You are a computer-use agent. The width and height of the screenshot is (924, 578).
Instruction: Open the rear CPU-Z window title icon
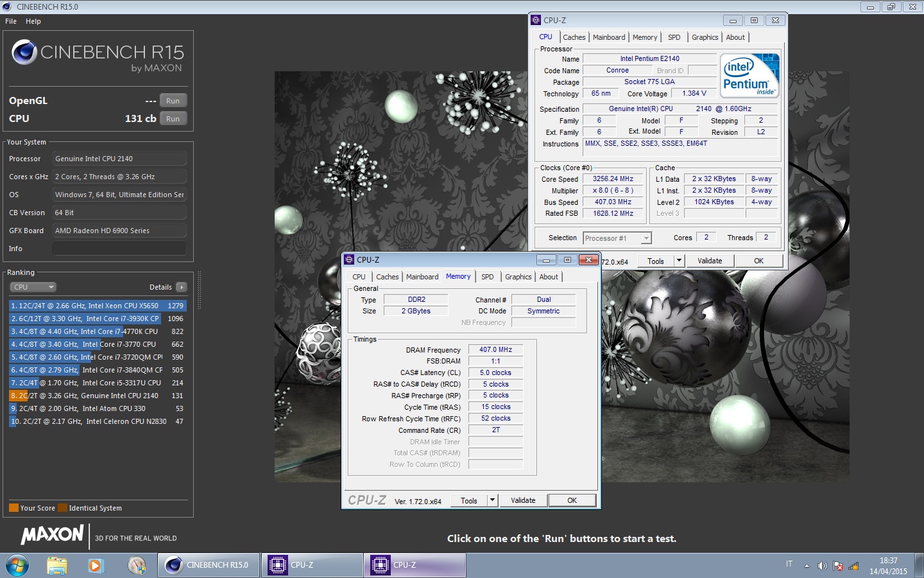pos(536,20)
